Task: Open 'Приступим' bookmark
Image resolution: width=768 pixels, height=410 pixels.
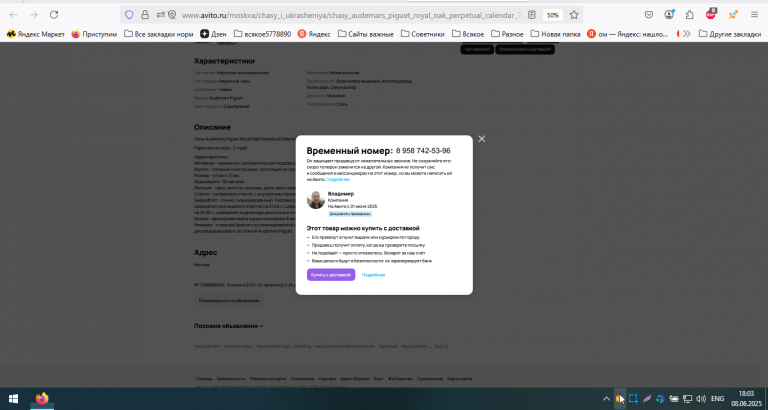Action: click(94, 34)
